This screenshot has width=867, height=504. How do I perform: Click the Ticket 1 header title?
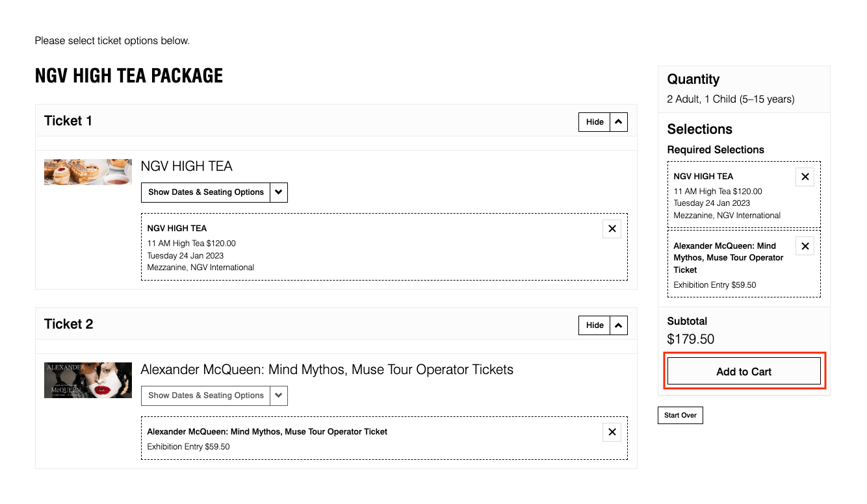point(68,121)
